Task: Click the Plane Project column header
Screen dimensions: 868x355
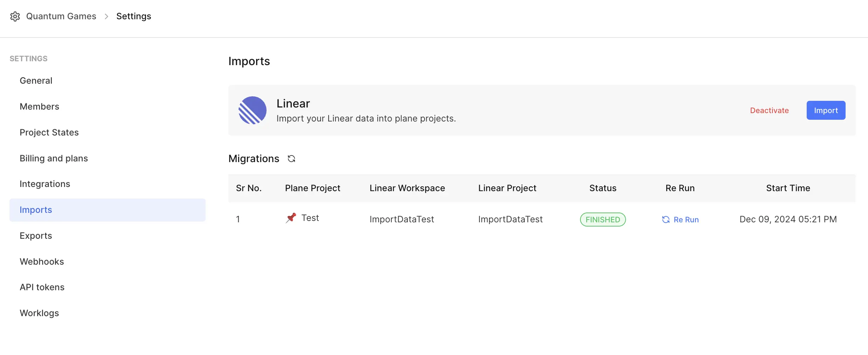Action: pyautogui.click(x=312, y=188)
